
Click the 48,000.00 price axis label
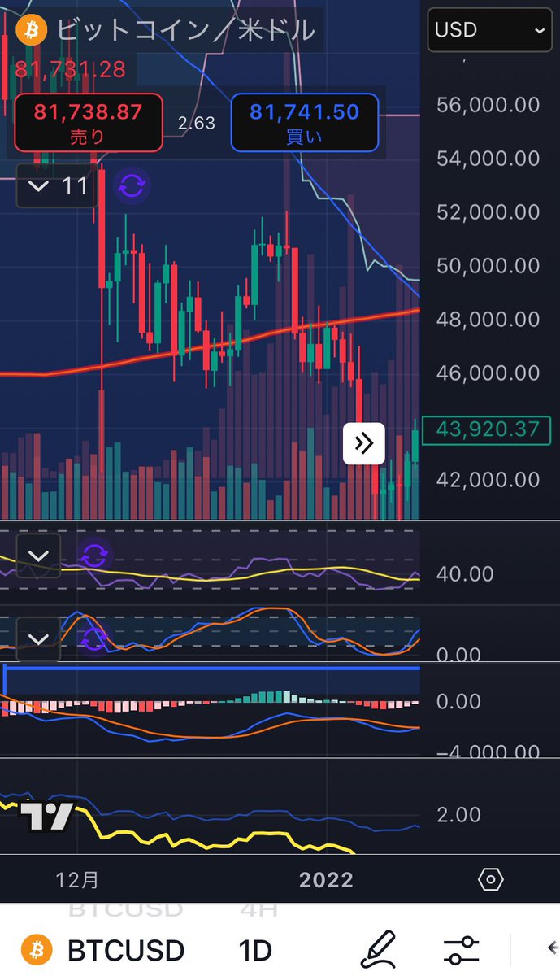488,319
